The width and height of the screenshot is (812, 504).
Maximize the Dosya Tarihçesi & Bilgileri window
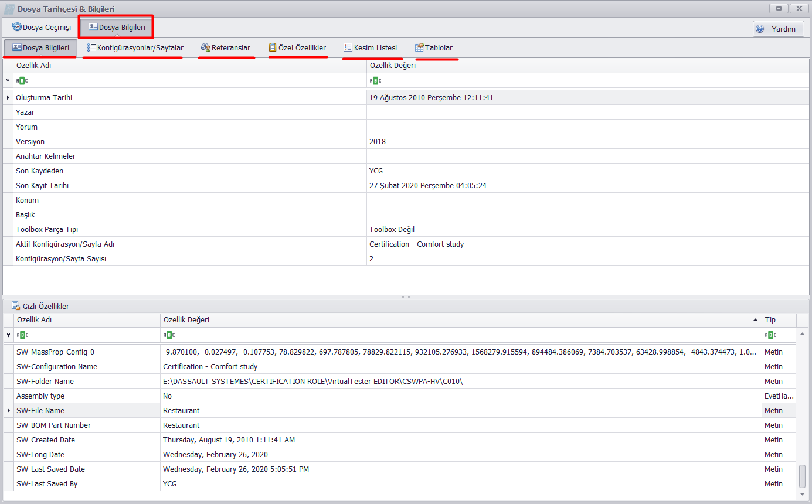[779, 8]
